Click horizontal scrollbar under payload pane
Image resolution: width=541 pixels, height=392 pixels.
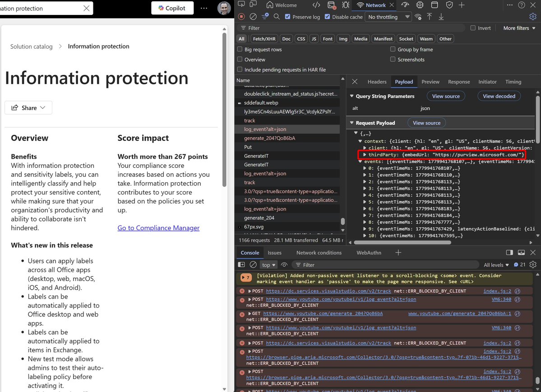pos(402,242)
